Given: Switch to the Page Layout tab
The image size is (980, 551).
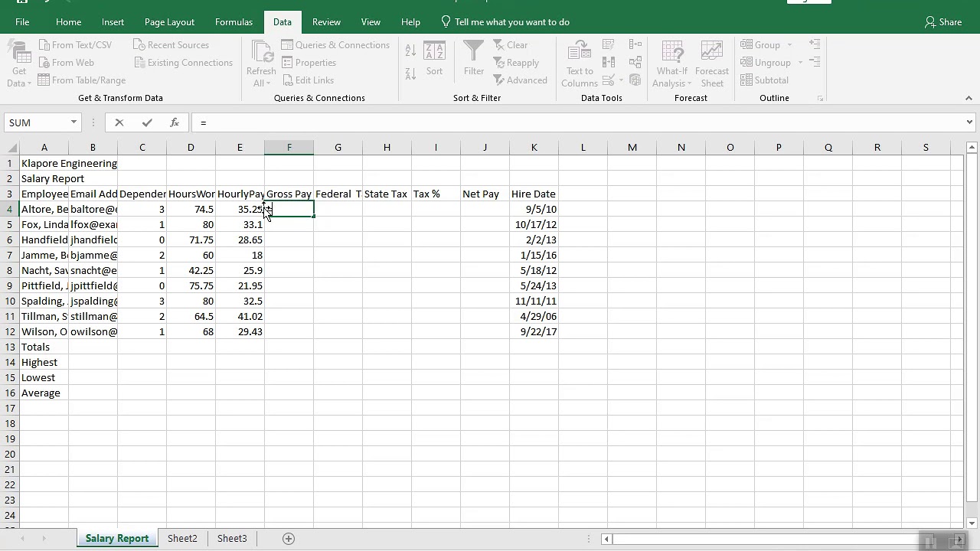Looking at the screenshot, I should 169,22.
